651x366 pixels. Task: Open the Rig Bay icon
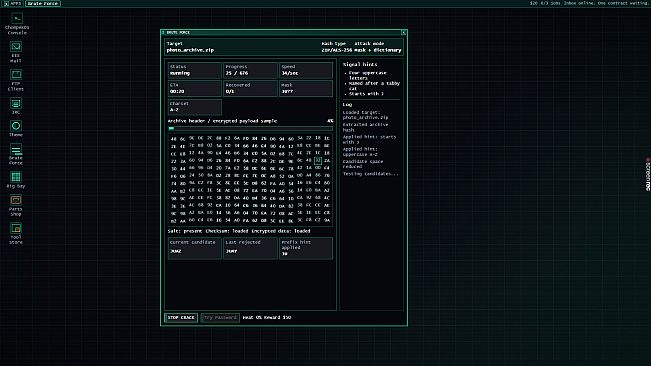pyautogui.click(x=16, y=180)
